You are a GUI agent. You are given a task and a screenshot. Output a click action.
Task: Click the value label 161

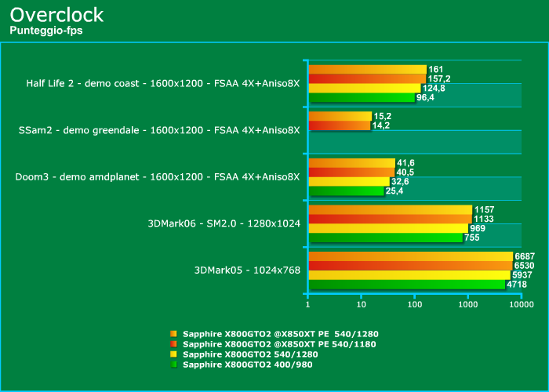[x=435, y=69]
